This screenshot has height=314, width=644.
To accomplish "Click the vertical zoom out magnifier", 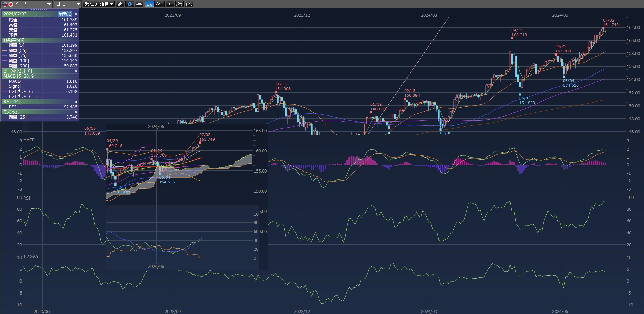I will tap(179, 4).
